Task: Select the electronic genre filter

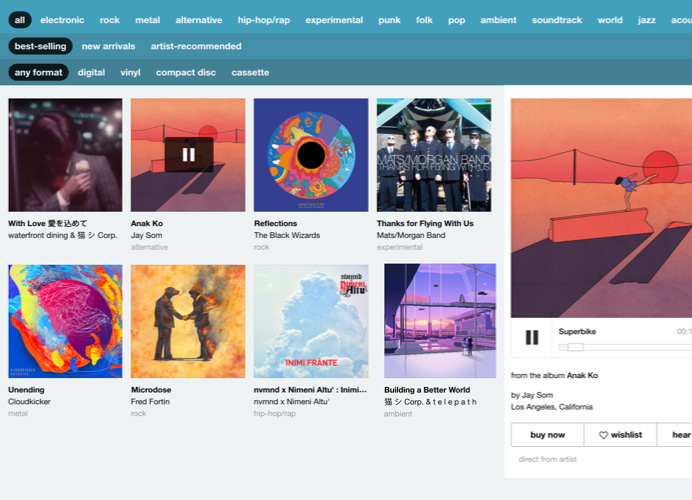Action: tap(62, 20)
